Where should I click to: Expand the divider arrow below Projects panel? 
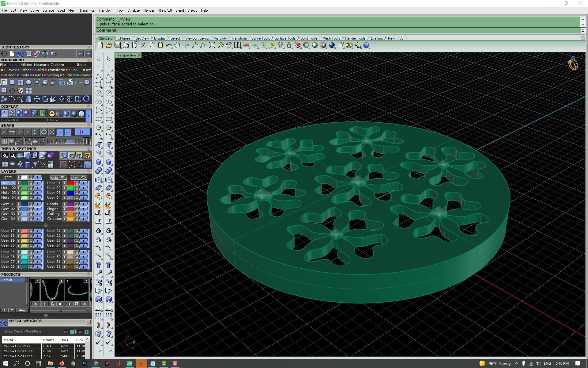tap(46, 316)
